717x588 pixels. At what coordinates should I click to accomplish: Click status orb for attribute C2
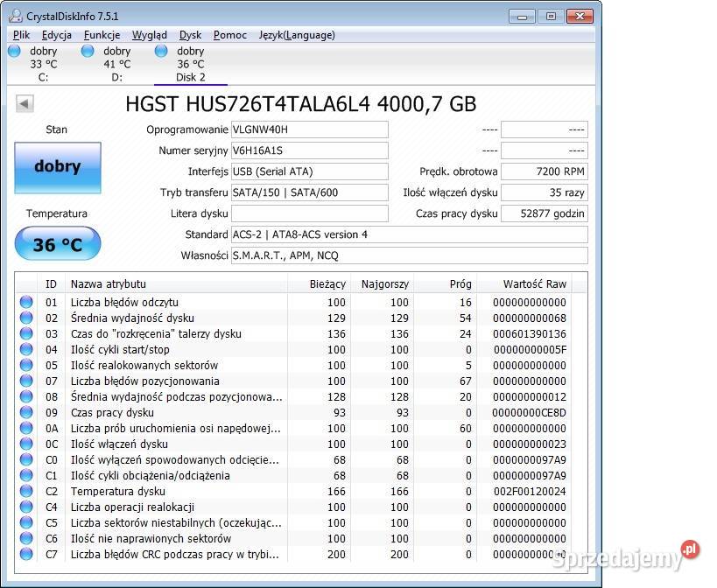(x=26, y=491)
